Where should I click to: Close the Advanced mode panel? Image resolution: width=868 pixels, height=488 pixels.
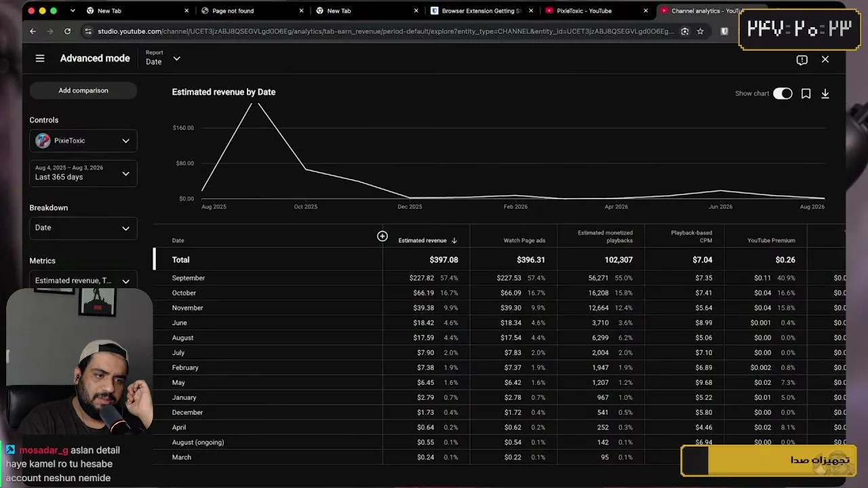tap(825, 60)
